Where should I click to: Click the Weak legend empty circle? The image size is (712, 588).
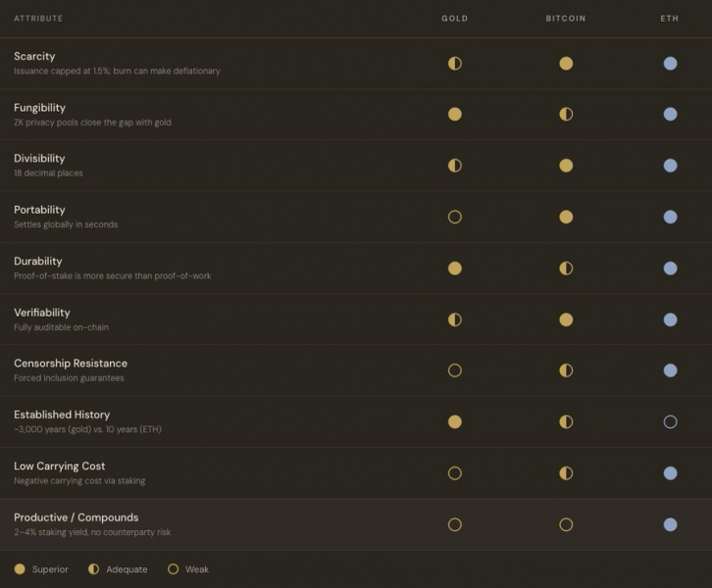[173, 569]
